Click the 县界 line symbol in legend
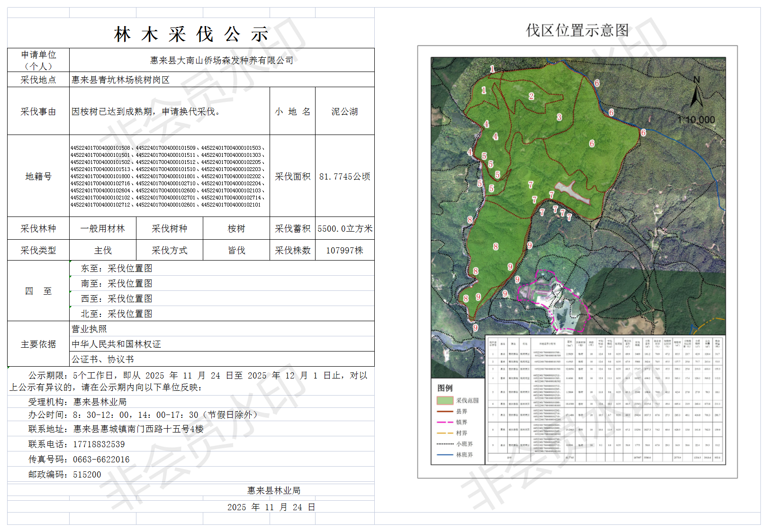 (x=445, y=412)
